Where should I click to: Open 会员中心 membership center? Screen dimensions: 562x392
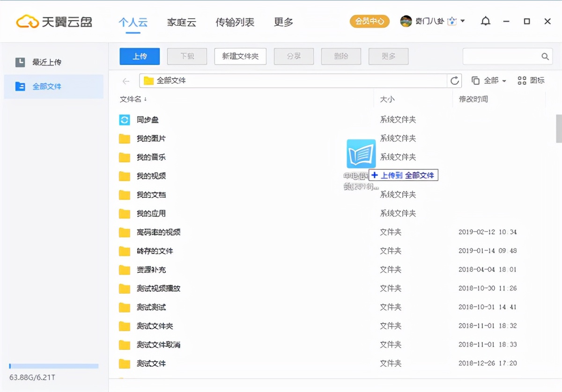point(370,21)
